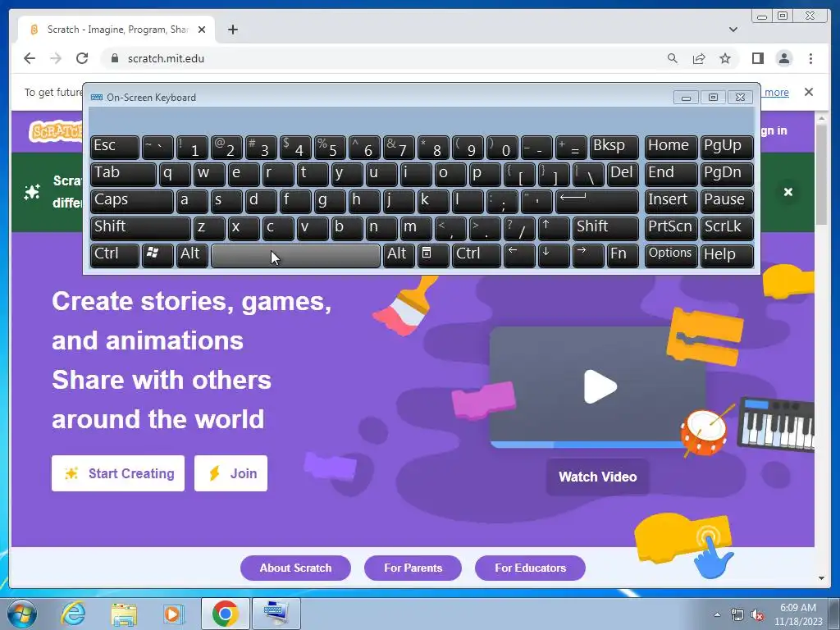Viewport: 840px width, 630px height.
Task: Open Windows Media Player from taskbar
Action: coord(174,614)
